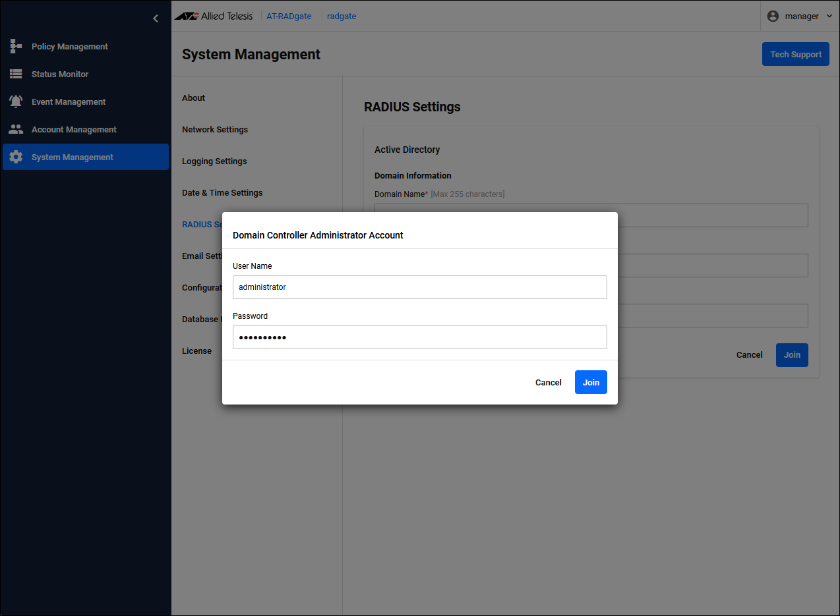This screenshot has width=840, height=616.
Task: Click the Allied Telesis logo
Action: 214,16
